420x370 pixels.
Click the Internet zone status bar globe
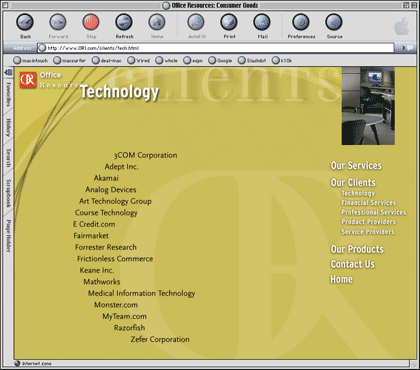[17, 363]
